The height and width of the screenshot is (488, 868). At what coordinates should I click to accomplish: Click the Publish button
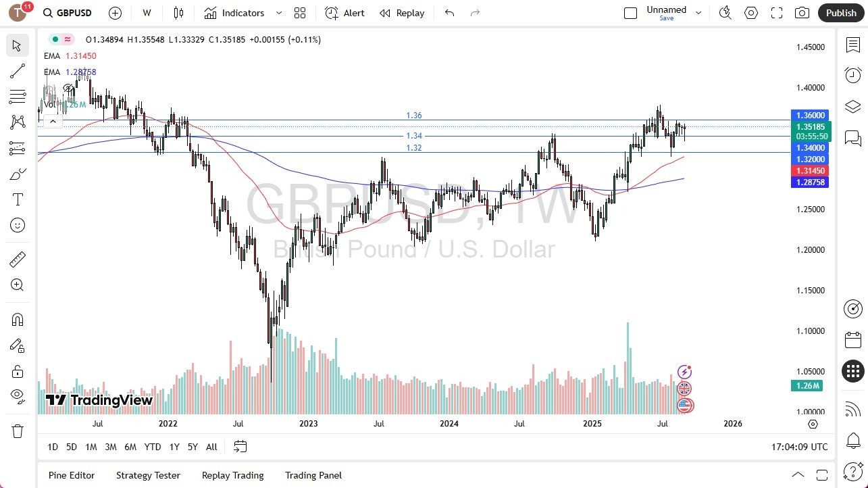click(841, 13)
